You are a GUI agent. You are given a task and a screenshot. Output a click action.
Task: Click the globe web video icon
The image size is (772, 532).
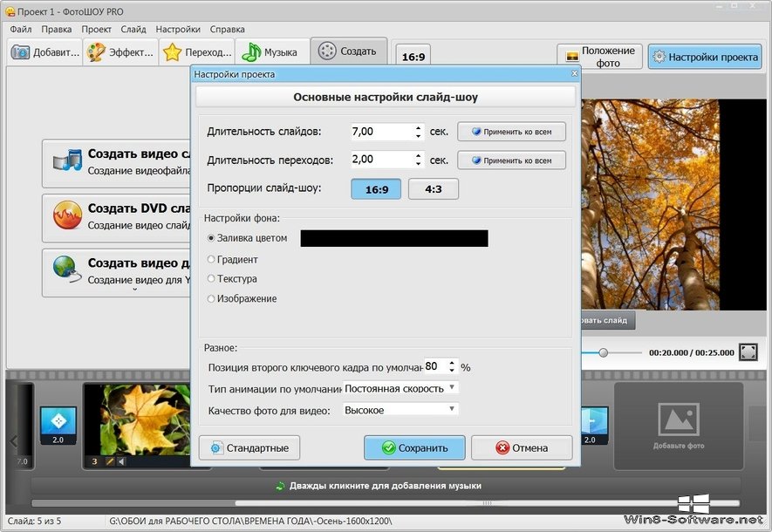[x=67, y=269]
